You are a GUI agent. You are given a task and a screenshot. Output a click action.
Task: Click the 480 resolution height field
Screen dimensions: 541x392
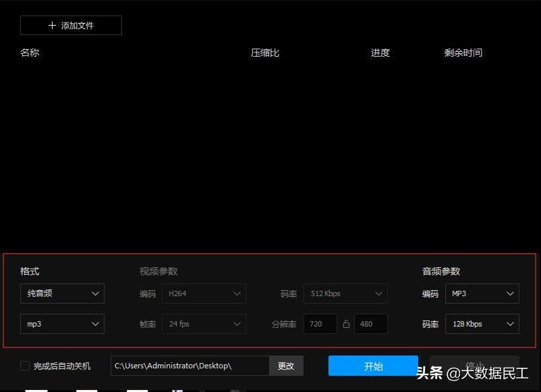point(370,324)
